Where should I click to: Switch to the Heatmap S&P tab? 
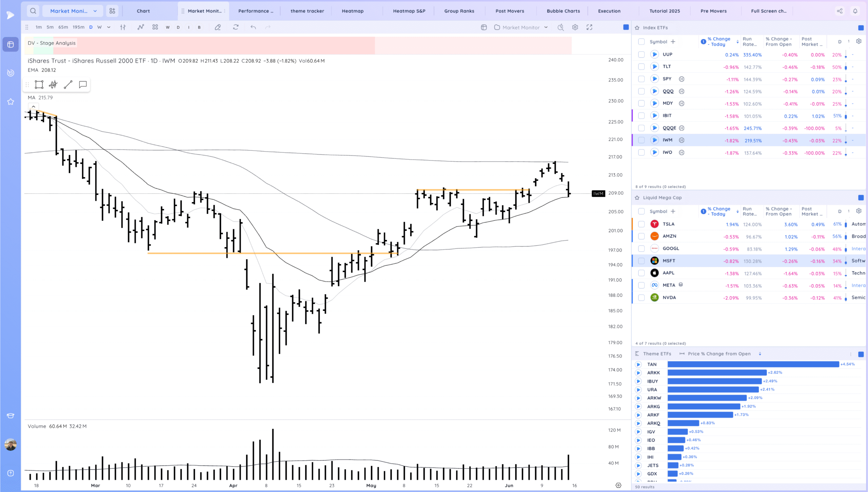tap(409, 11)
